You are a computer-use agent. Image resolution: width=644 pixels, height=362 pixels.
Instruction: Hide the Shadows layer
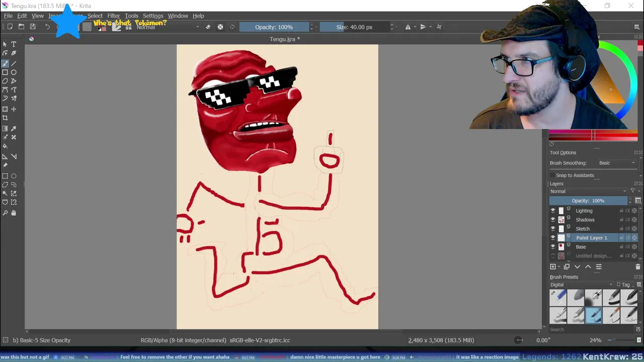[x=553, y=220]
